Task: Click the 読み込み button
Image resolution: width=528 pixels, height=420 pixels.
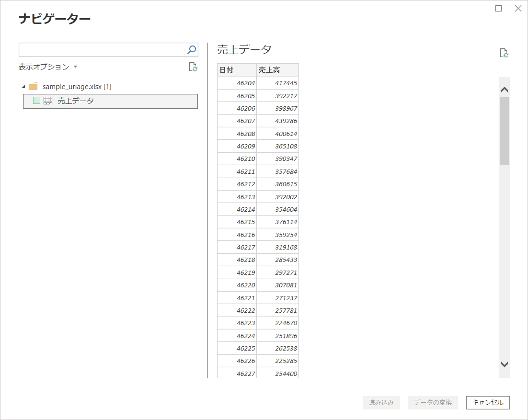Action: click(x=381, y=402)
